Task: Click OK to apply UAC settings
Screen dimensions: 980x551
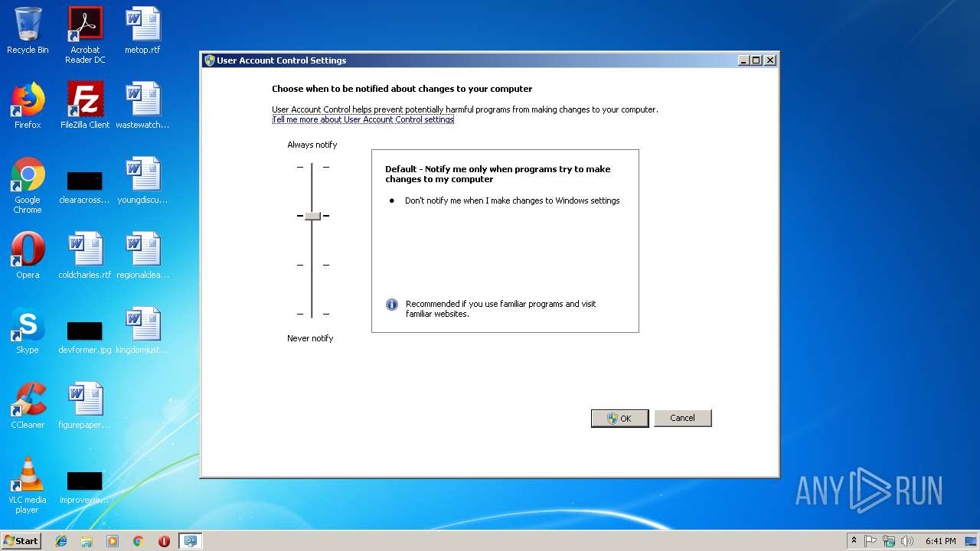Action: 619,418
